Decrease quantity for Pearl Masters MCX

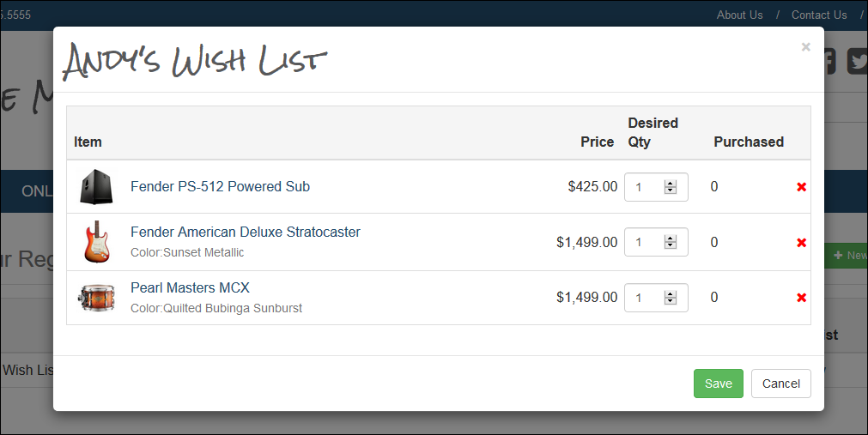point(671,301)
